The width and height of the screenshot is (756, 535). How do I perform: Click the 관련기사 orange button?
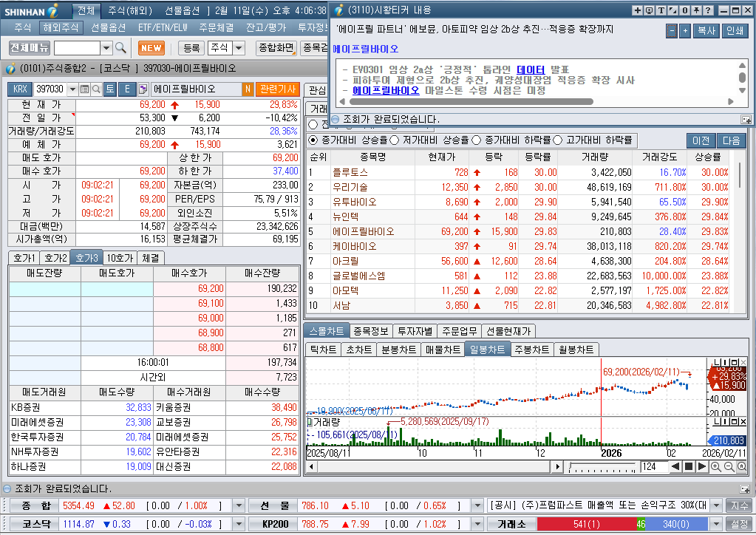click(278, 89)
